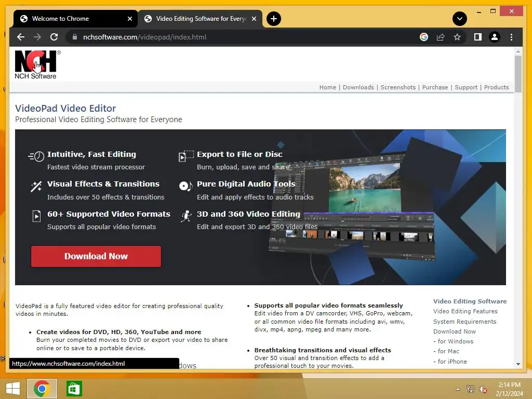Open the Downloads navigation link
Screen dimensions: 532x399
(x=358, y=87)
